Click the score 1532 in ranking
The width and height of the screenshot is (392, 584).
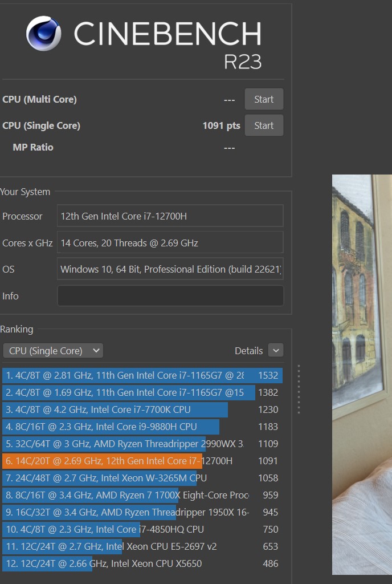click(x=268, y=375)
